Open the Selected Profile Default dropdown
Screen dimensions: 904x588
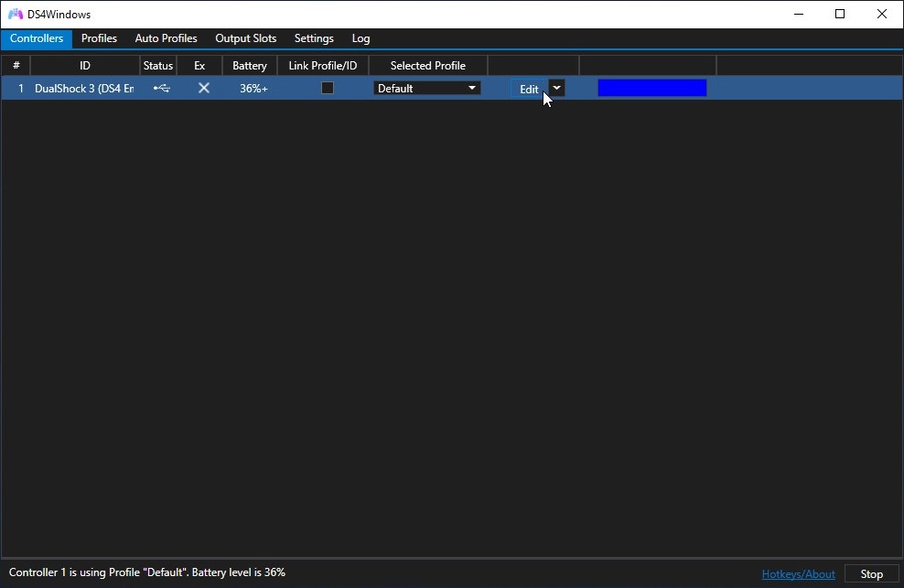(x=427, y=88)
